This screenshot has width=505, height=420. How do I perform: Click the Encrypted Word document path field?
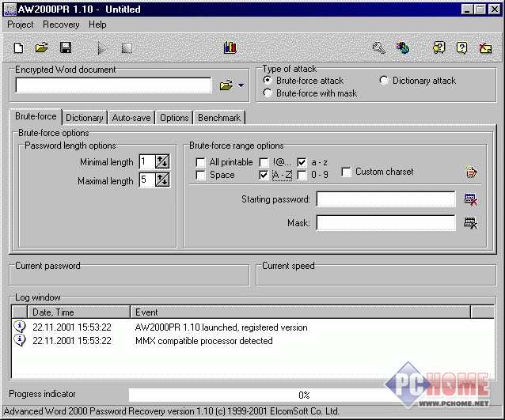pos(114,85)
